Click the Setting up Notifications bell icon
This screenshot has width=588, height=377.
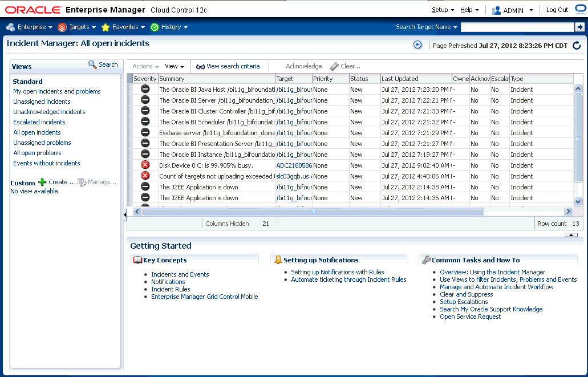[x=278, y=260]
